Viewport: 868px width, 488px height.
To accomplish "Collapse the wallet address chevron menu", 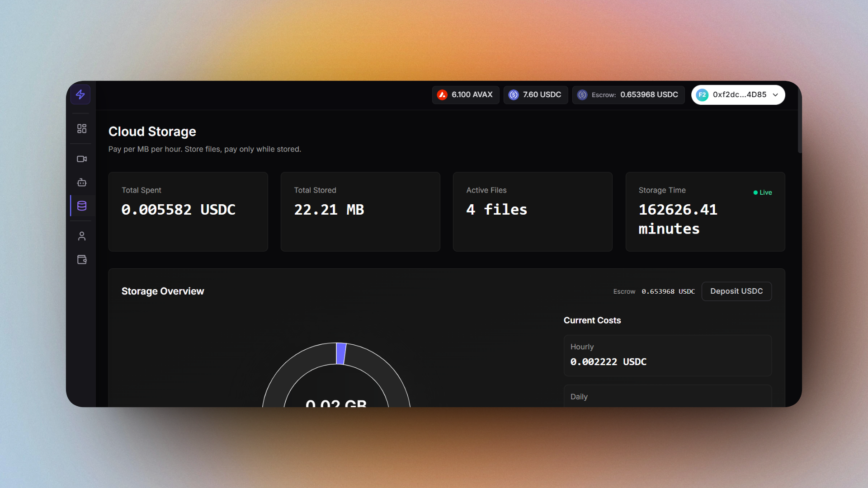I will click(x=775, y=95).
